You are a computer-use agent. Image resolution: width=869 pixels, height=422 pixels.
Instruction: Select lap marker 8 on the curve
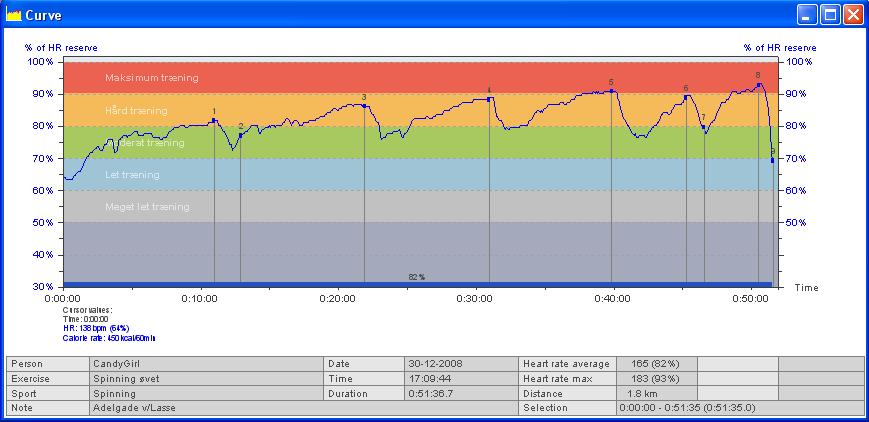tap(759, 85)
